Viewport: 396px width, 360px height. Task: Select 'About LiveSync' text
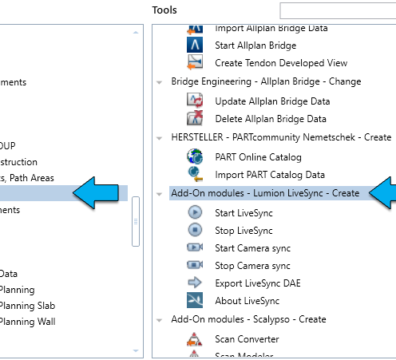(x=247, y=301)
